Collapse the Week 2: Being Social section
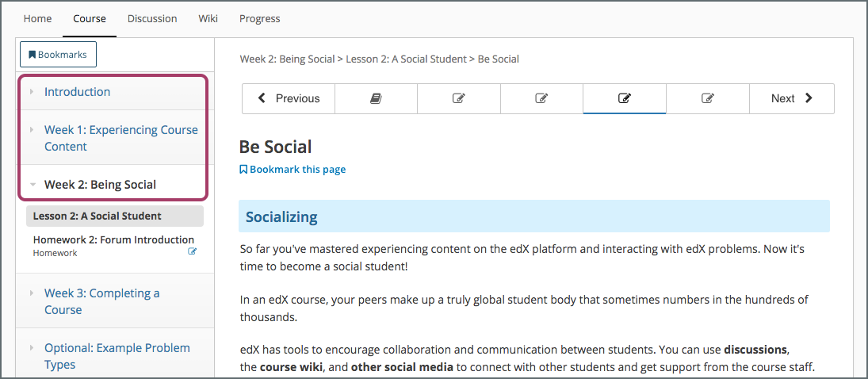 pos(33,185)
